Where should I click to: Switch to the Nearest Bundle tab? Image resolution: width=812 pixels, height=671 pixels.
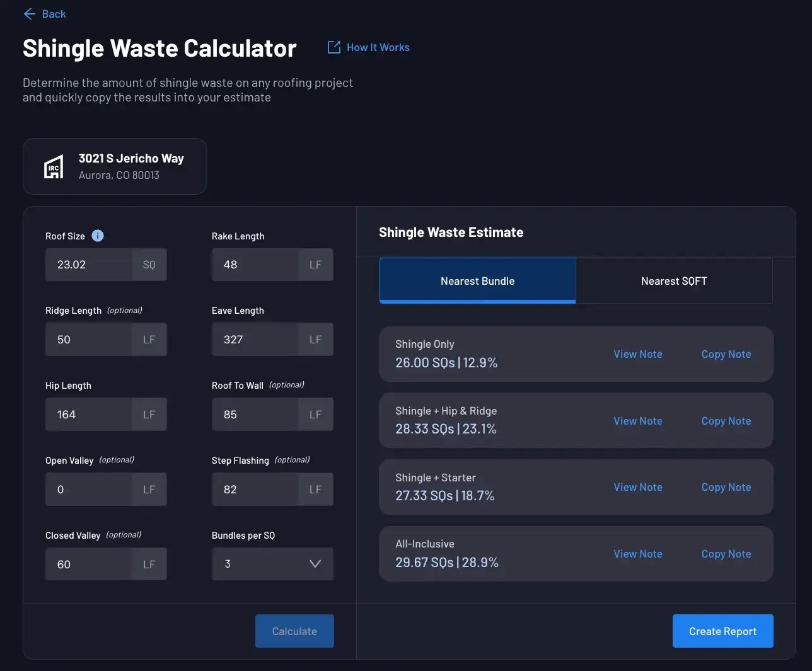pyautogui.click(x=477, y=281)
